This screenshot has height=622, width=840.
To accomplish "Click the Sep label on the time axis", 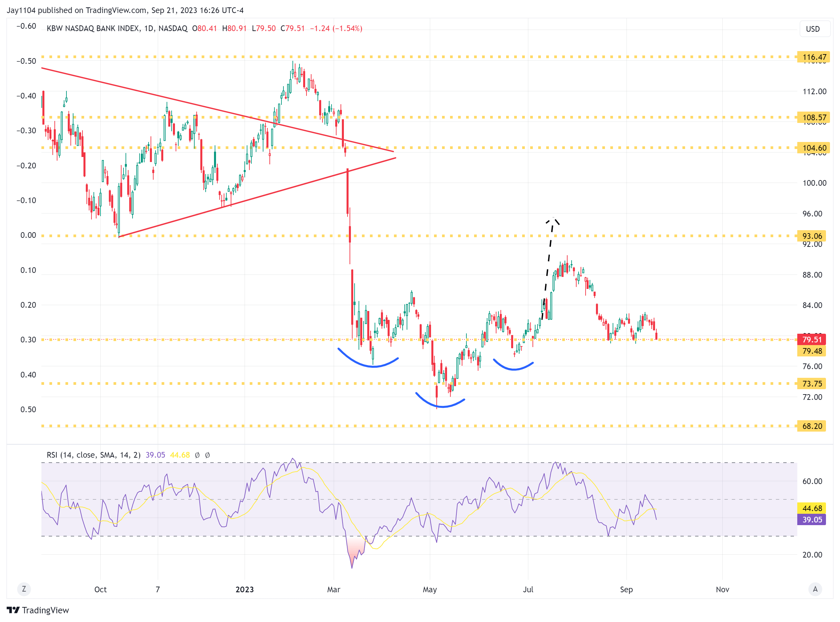I will click(x=626, y=590).
